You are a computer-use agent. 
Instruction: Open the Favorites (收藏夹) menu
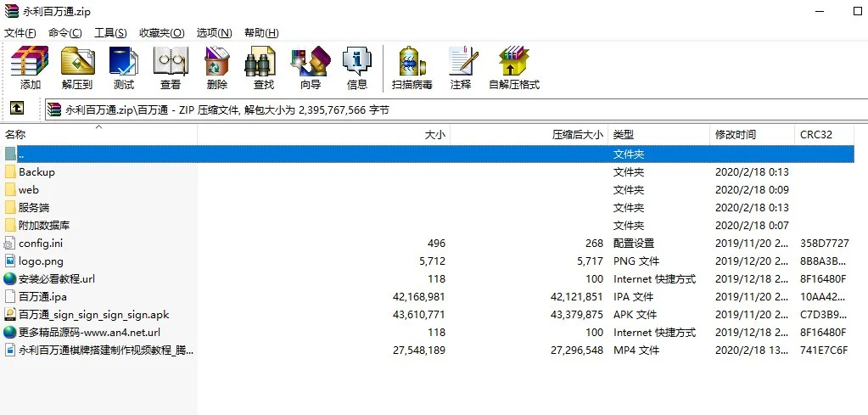(161, 33)
